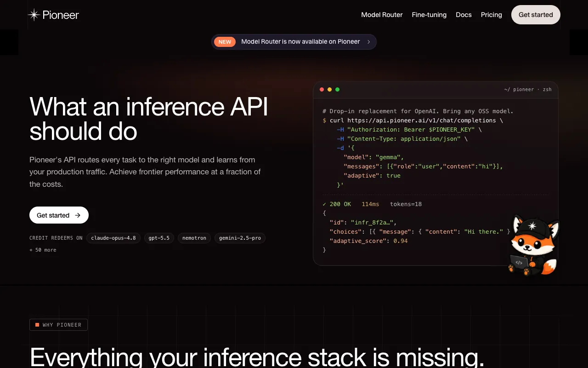Click the 'What an inference API should do' heading
This screenshot has height=368, width=588.
click(x=149, y=119)
